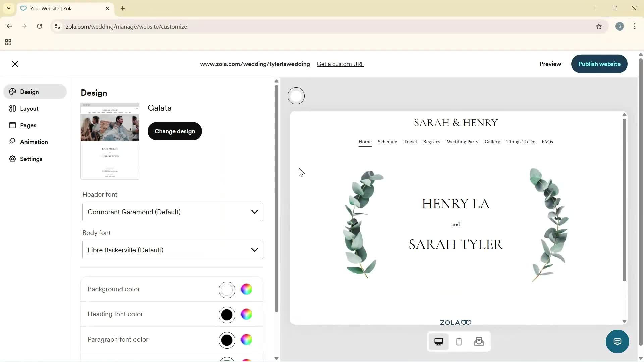Viewport: 644px width, 362px height.
Task: Open website Settings from the sidebar
Action: click(31, 159)
